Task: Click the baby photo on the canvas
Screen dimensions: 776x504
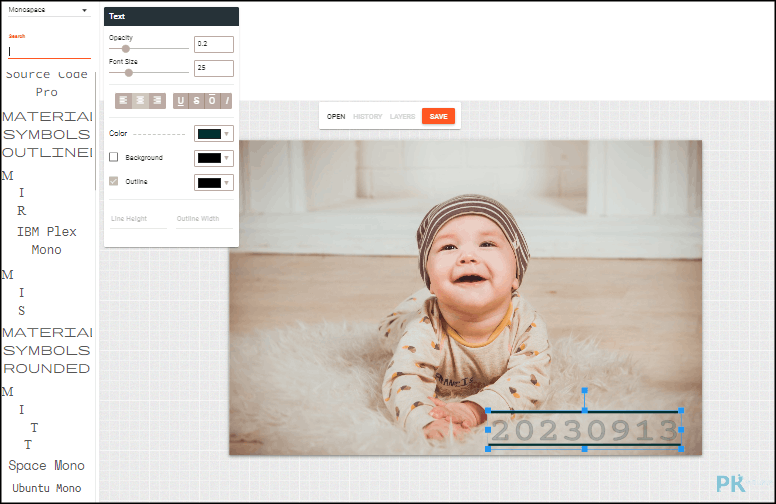Action: click(x=465, y=297)
